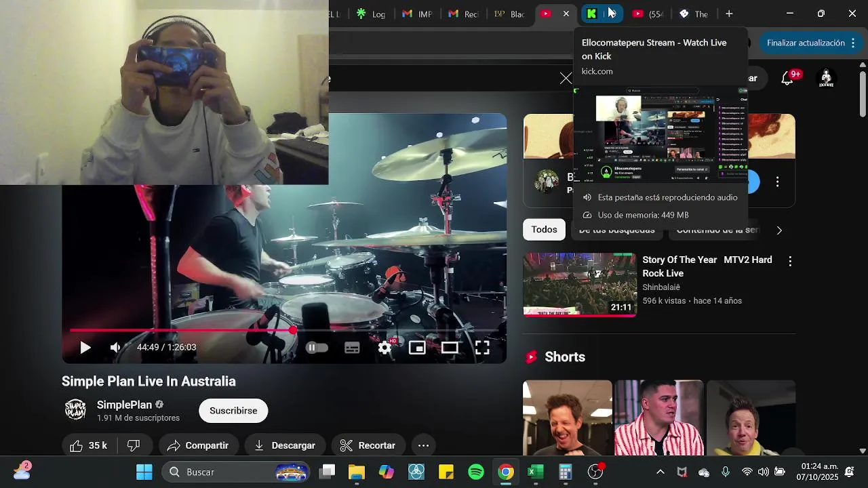The height and width of the screenshot is (488, 868).
Task: Mute the video with the volume icon
Action: tap(115, 348)
